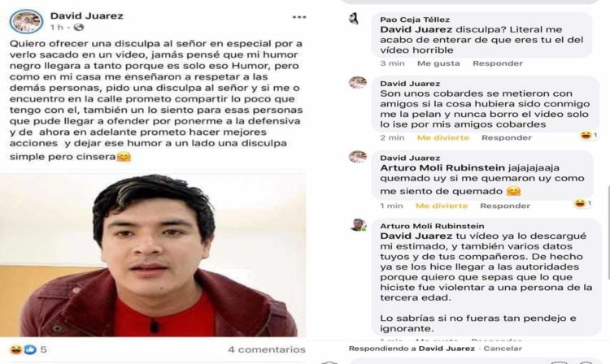Image resolution: width=610 pixels, height=364 pixels.
Task: Open David Juarez's profile from post header
Action: click(x=87, y=16)
